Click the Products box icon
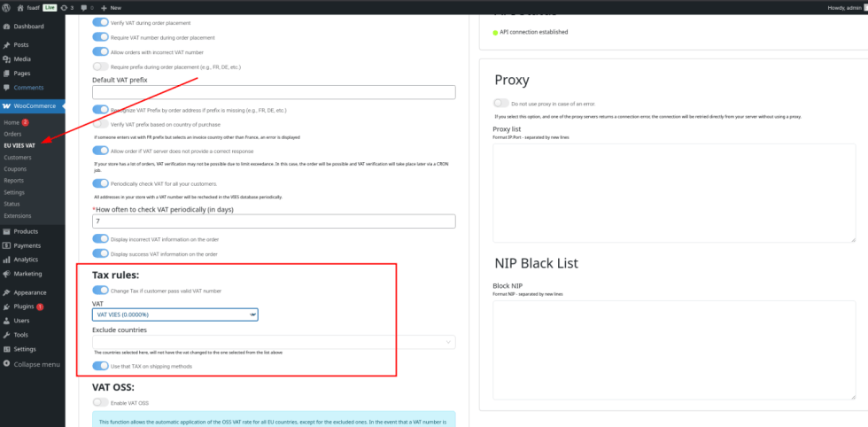This screenshot has height=427, width=868. (x=7, y=231)
